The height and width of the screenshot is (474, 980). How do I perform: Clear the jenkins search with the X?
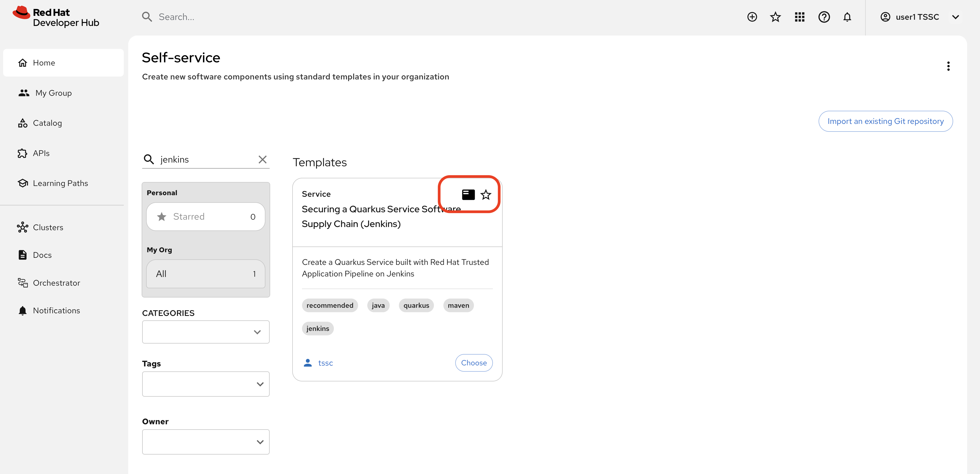point(263,159)
